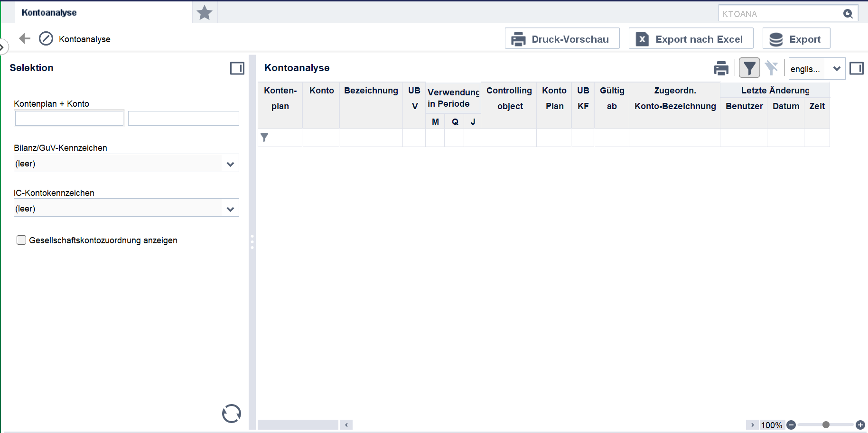Screen dimensions: 868x433
Task: Click the J period column header
Action: [x=473, y=121]
